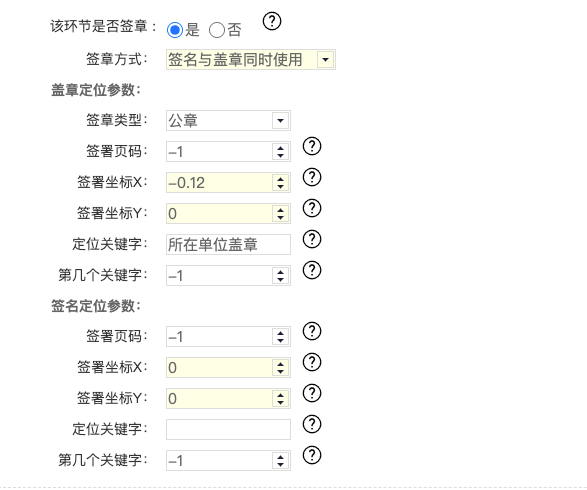
Task: Open help for 签名 签署页码
Action: (x=312, y=331)
